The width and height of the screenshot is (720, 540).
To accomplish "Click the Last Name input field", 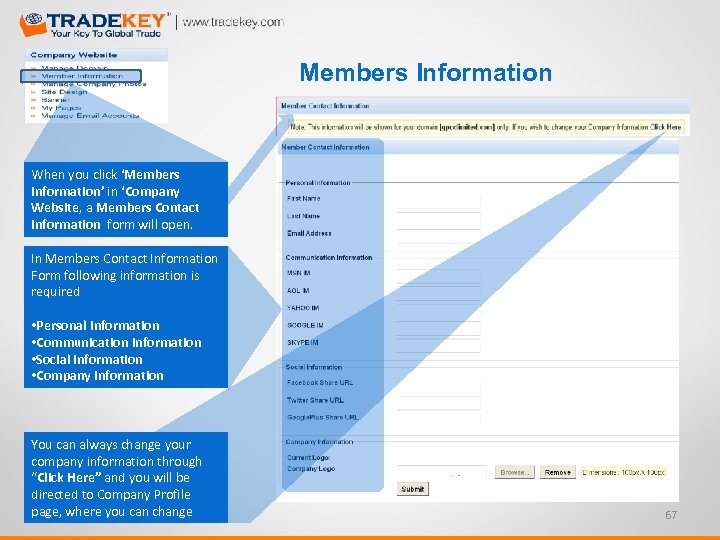I will coord(438,219).
